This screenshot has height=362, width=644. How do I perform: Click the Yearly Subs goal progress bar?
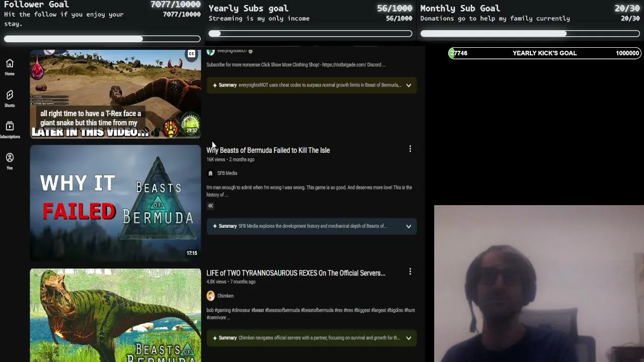point(310,34)
